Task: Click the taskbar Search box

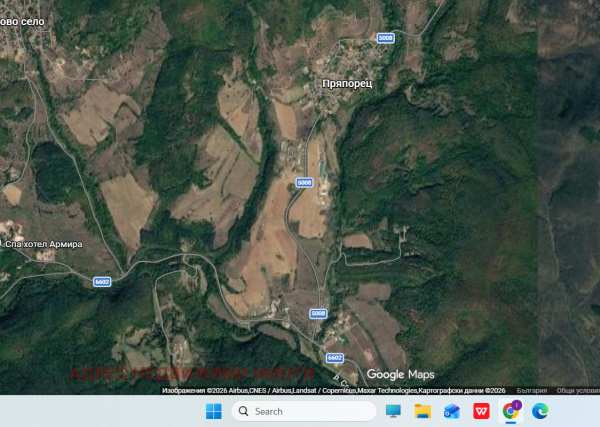Action: 304,411
